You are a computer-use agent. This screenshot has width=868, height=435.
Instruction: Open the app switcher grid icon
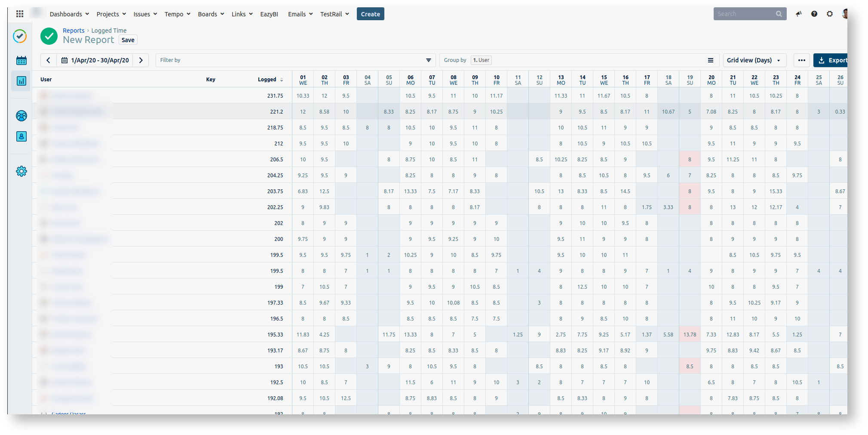tap(20, 14)
